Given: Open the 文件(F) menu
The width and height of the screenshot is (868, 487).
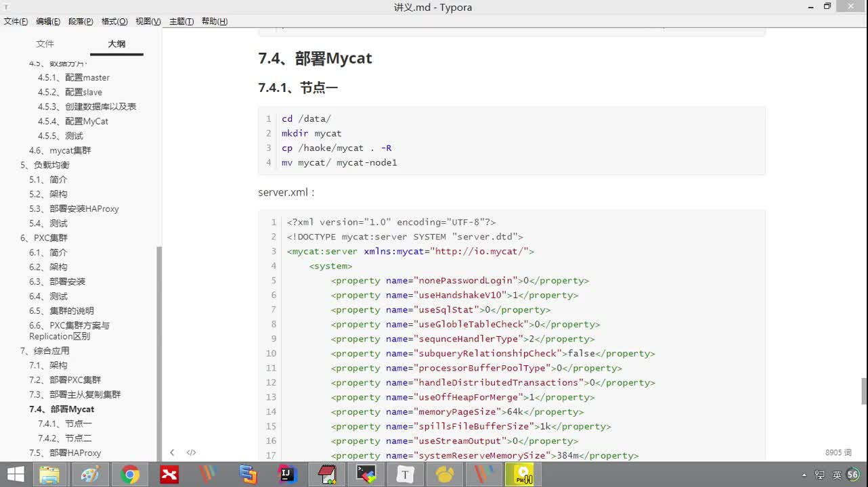Looking at the screenshot, I should point(16,22).
